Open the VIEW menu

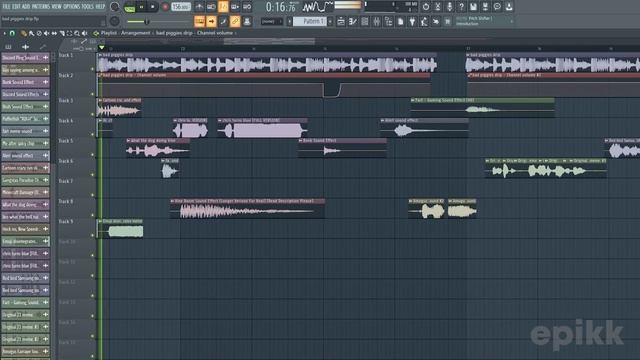click(57, 7)
